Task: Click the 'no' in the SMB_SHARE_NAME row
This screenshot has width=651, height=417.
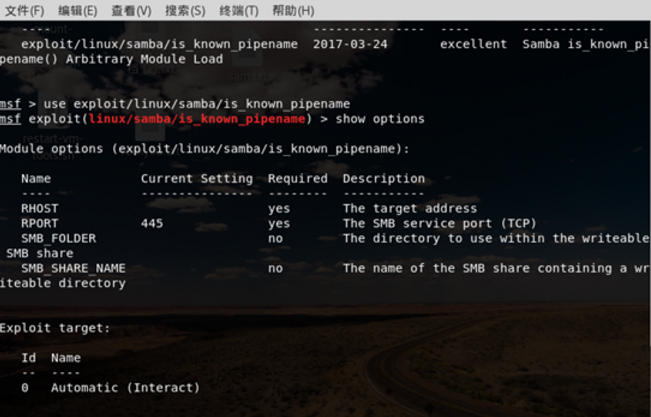Action: pos(275,269)
